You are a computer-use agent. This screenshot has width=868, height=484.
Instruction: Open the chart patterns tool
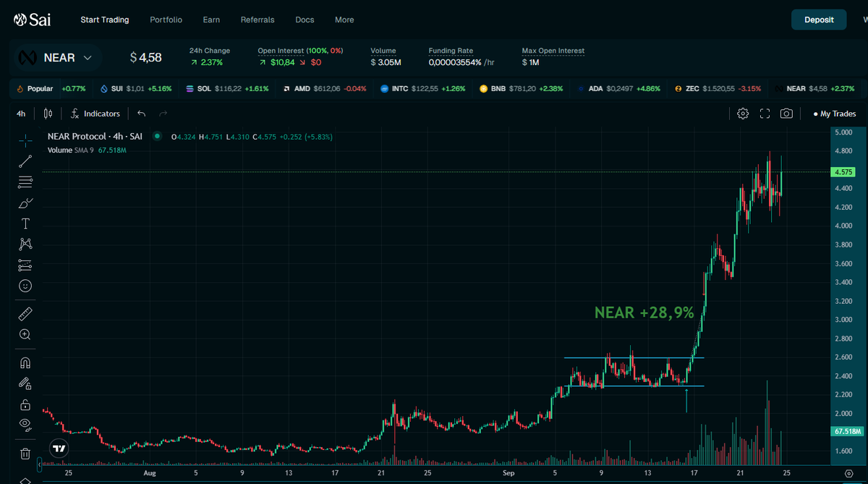pyautogui.click(x=25, y=245)
